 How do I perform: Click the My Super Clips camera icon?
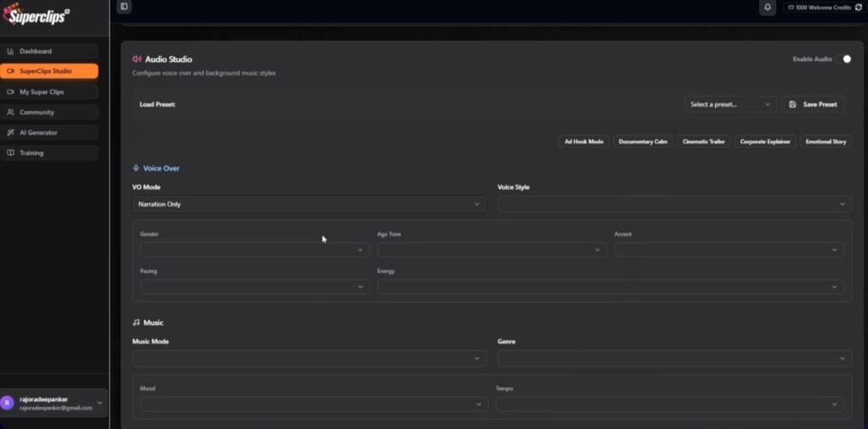[x=10, y=92]
